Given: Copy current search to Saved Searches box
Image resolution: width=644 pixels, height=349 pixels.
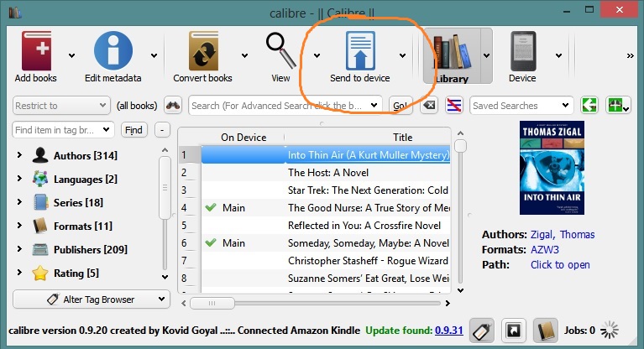Looking at the screenshot, I should click(589, 106).
